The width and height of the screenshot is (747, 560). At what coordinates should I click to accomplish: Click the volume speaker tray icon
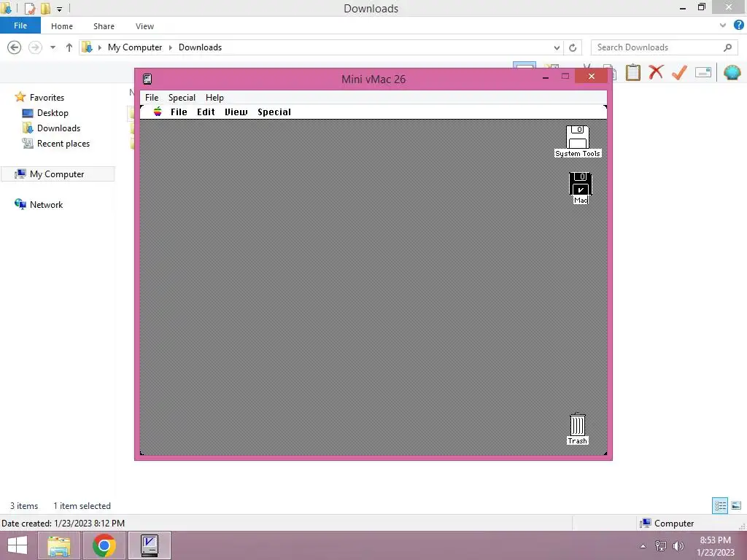coord(678,545)
